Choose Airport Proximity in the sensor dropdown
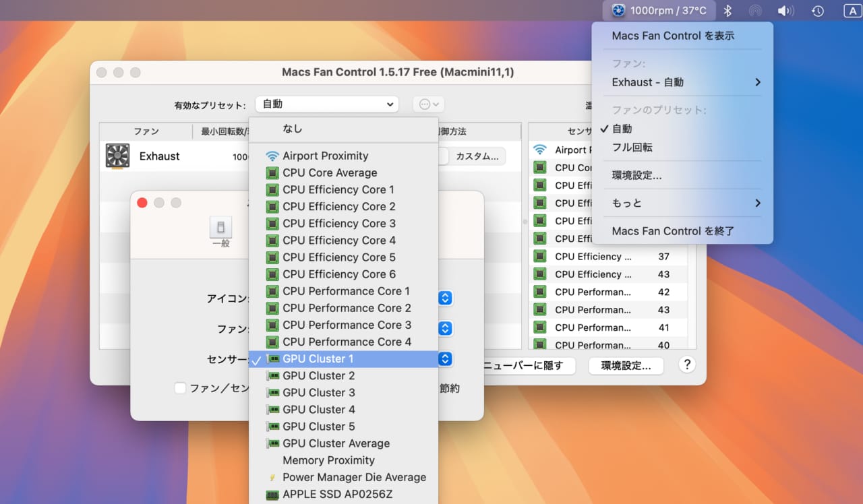Viewport: 863px width, 504px height. click(x=343, y=156)
